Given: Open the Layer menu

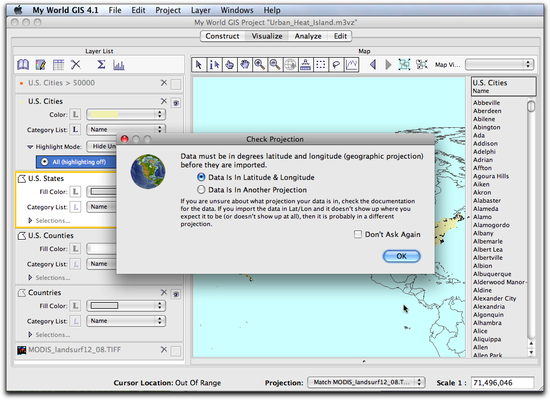Looking at the screenshot, I should (x=201, y=10).
